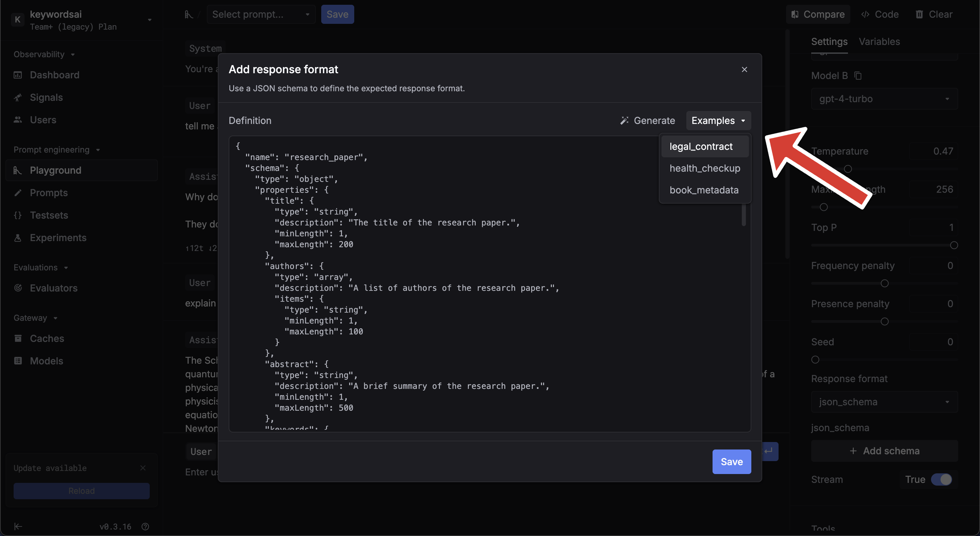Expand the keywordsai organization switcher
The height and width of the screenshot is (536, 980).
click(x=149, y=20)
